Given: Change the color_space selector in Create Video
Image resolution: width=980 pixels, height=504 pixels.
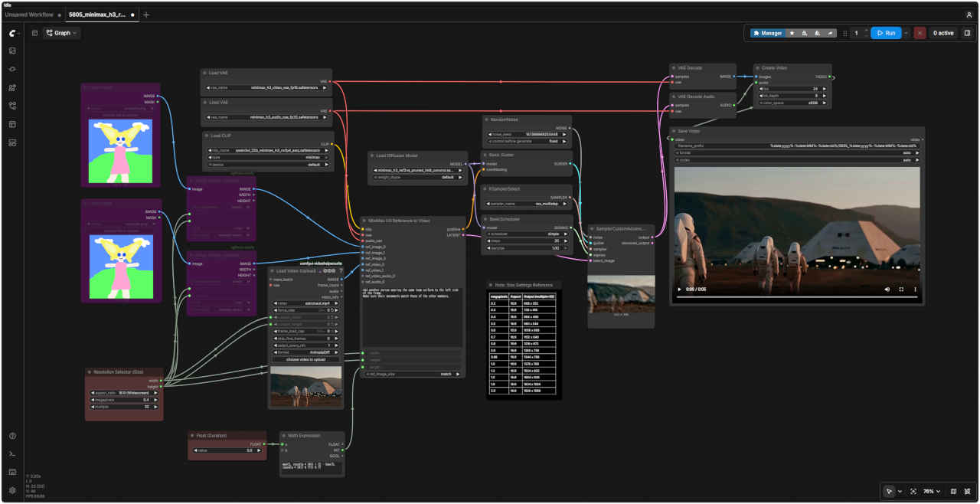Looking at the screenshot, I should tap(791, 103).
